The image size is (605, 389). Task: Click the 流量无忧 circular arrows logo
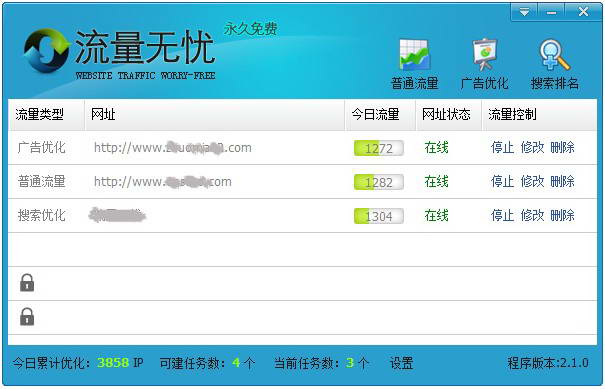[46, 51]
